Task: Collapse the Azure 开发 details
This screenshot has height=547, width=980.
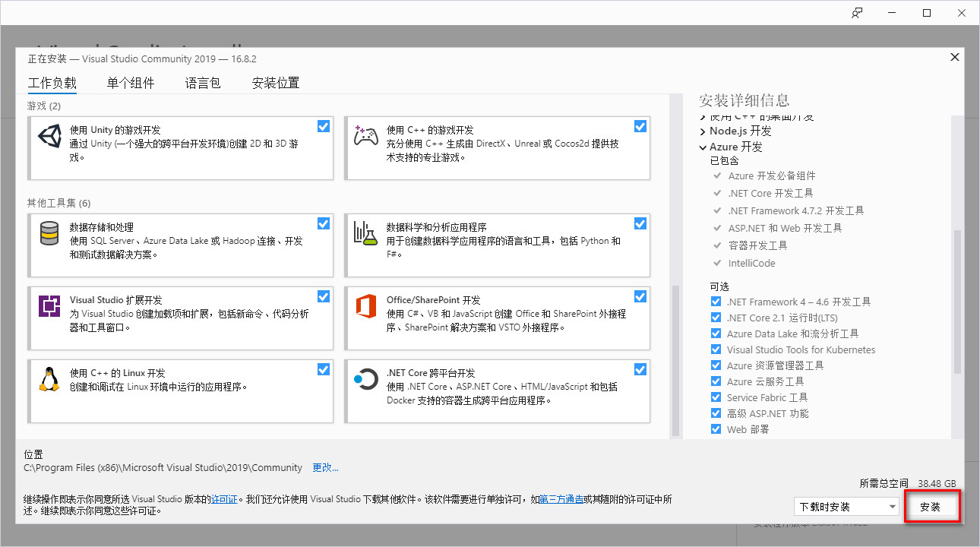Action: pos(702,147)
